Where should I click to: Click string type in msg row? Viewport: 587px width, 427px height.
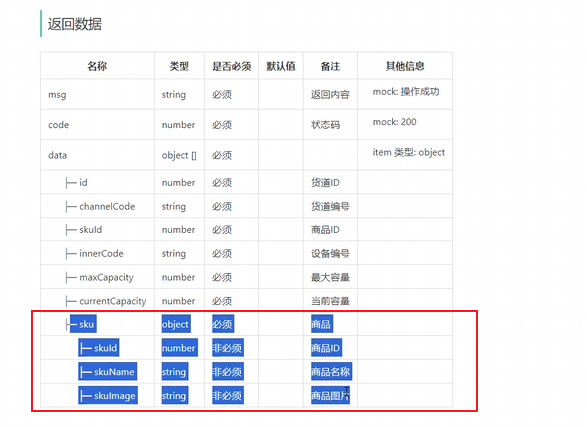click(x=174, y=95)
